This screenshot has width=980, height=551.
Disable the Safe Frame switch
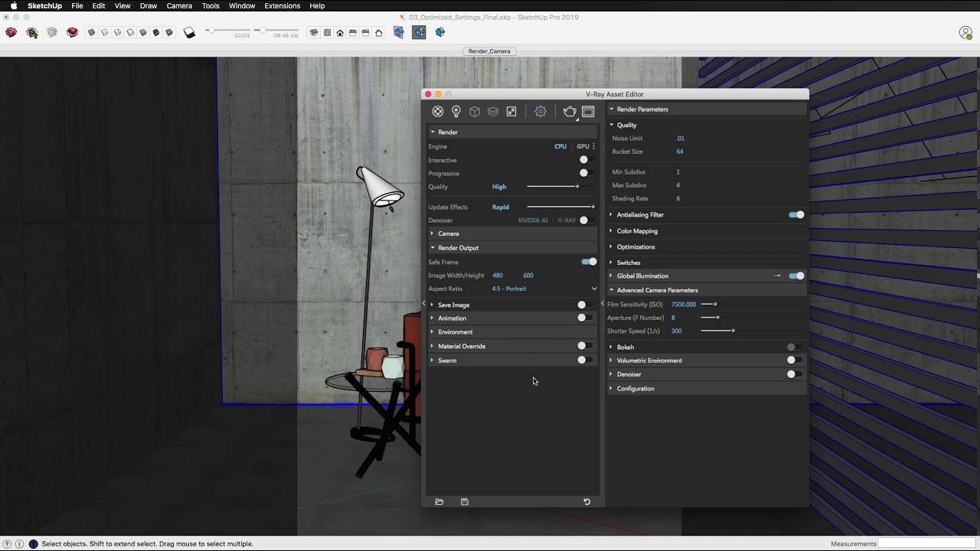(x=589, y=262)
